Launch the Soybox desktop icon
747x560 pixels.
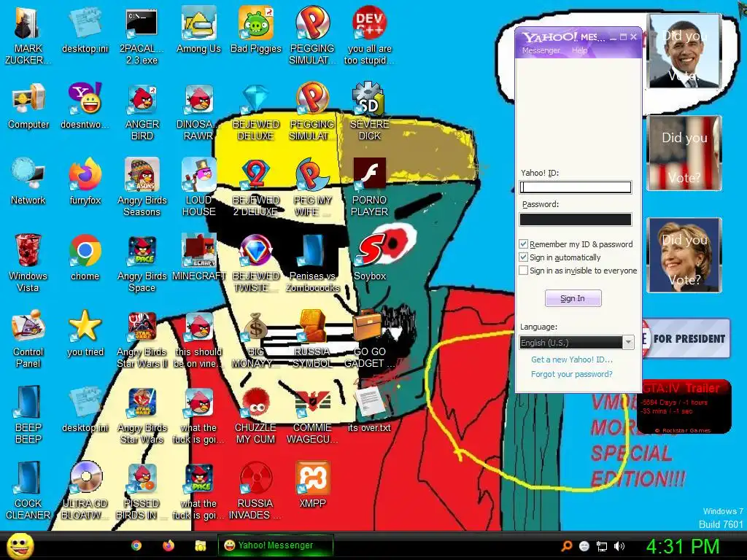tap(370, 257)
